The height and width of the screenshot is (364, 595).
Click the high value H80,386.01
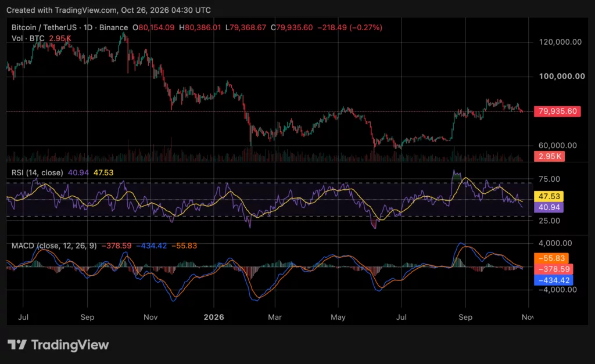point(200,27)
